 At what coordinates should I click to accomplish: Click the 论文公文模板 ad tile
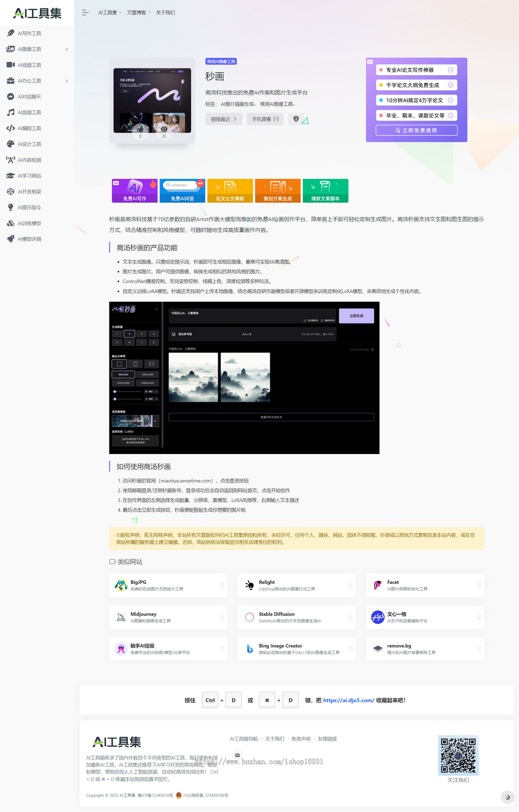pyautogui.click(x=230, y=190)
